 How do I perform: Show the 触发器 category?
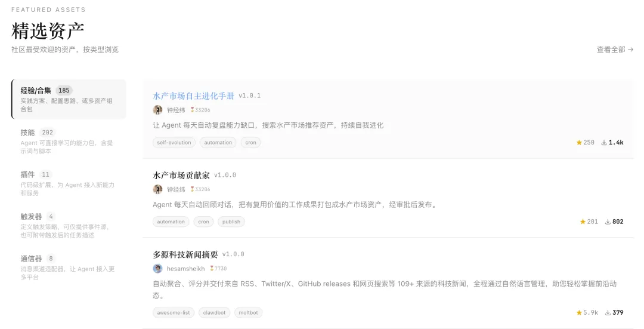69,225
